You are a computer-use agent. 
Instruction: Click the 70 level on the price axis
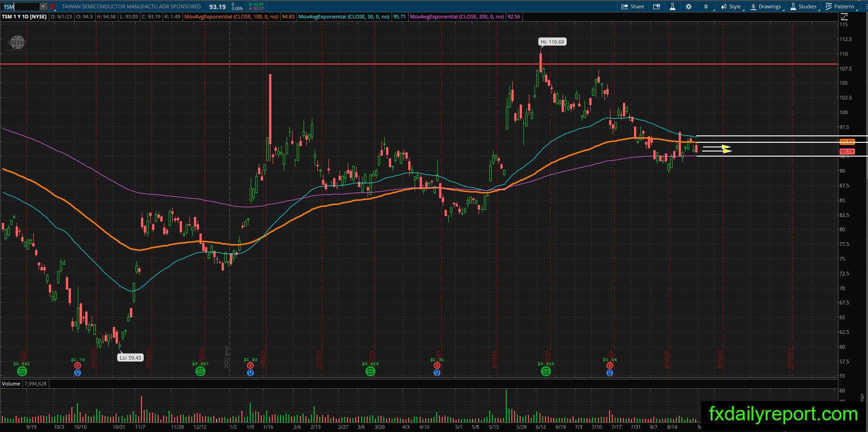pyautogui.click(x=842, y=288)
